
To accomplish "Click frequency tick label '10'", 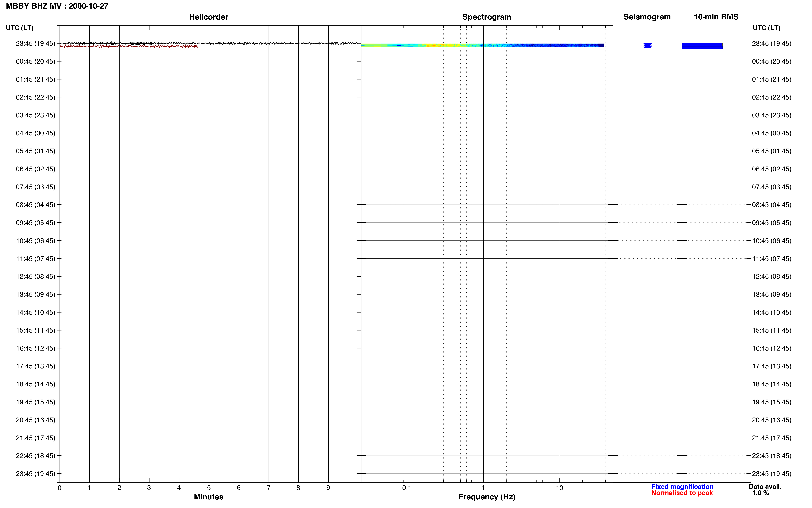I will 559,488.
